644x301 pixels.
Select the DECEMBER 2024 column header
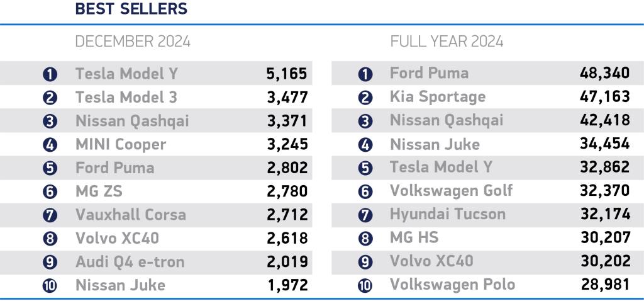(133, 42)
